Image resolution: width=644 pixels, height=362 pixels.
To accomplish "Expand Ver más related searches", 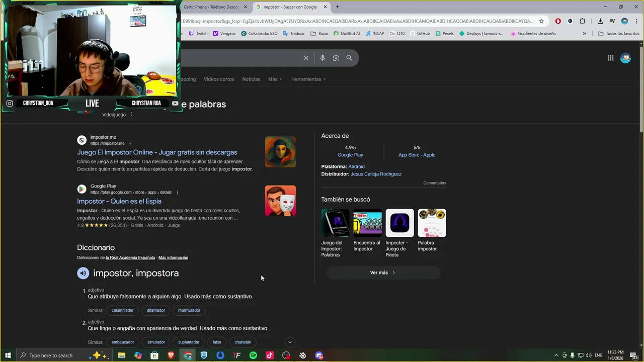I will pos(383,273).
